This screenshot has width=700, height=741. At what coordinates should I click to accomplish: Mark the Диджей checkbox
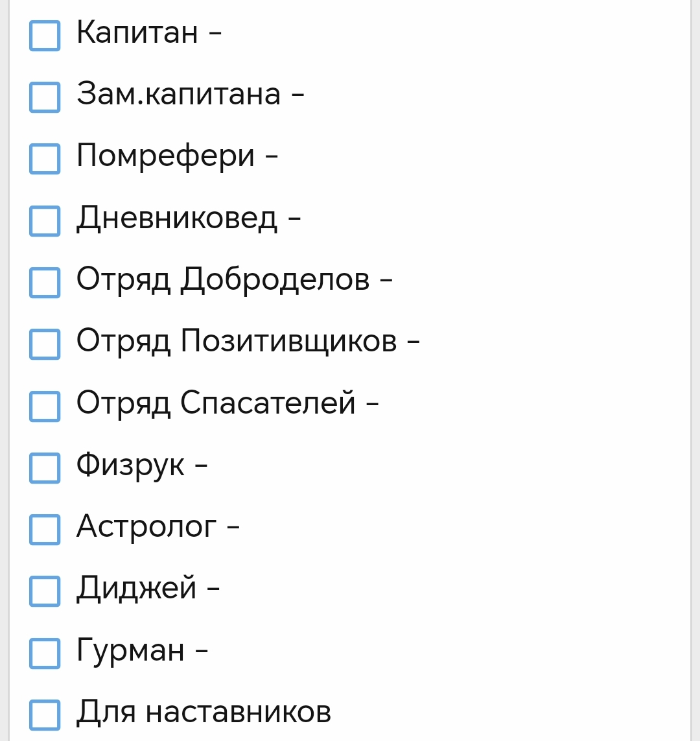45,591
